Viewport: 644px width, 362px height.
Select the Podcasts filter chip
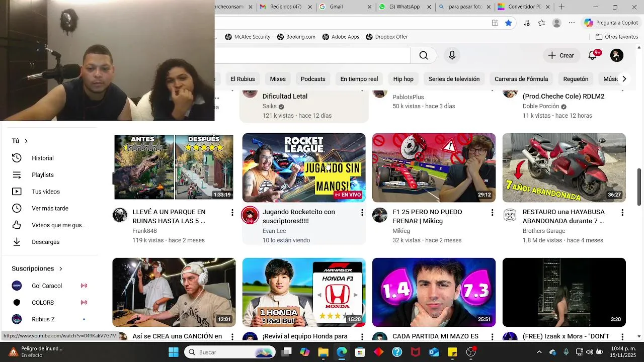(313, 79)
